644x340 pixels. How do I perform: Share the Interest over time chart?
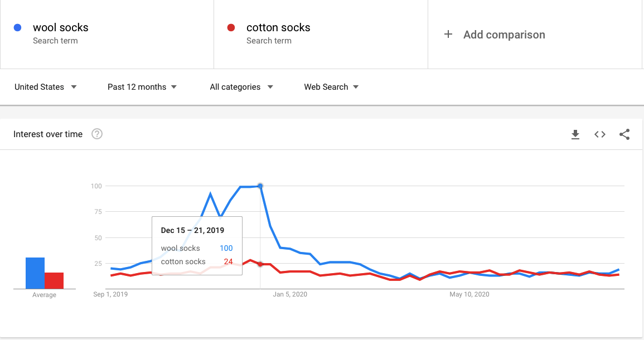coord(624,134)
